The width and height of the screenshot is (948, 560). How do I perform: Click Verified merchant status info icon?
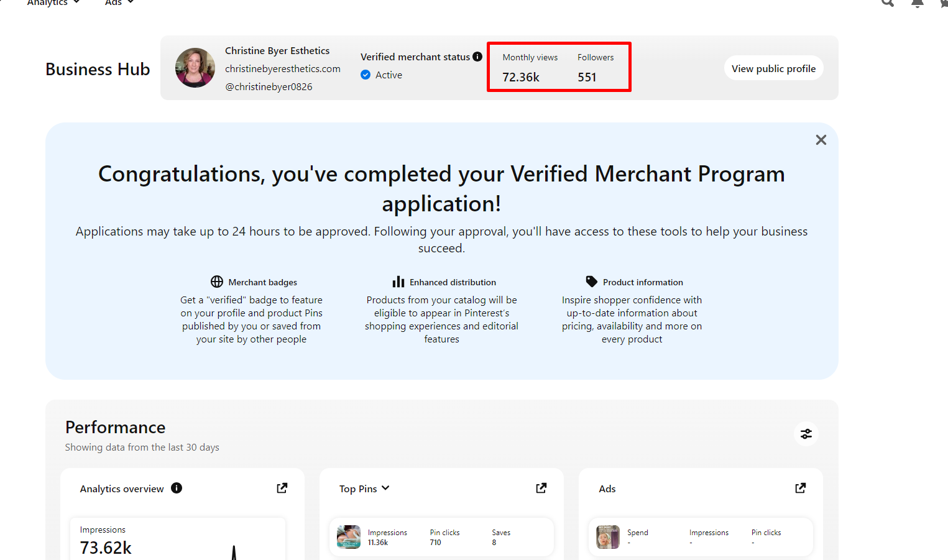click(477, 57)
